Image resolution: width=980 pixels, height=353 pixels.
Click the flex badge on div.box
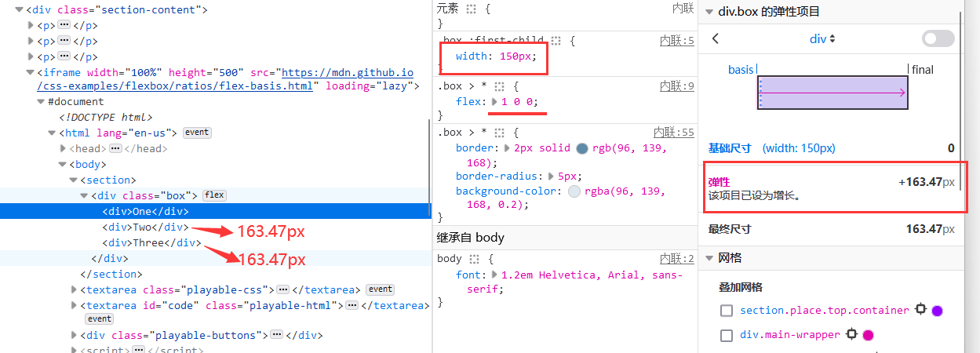(x=214, y=195)
